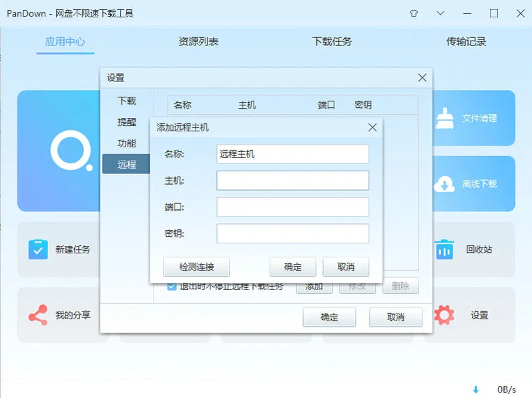Switch to the 下载任务 tab
The image size is (532, 398).
pyautogui.click(x=332, y=41)
